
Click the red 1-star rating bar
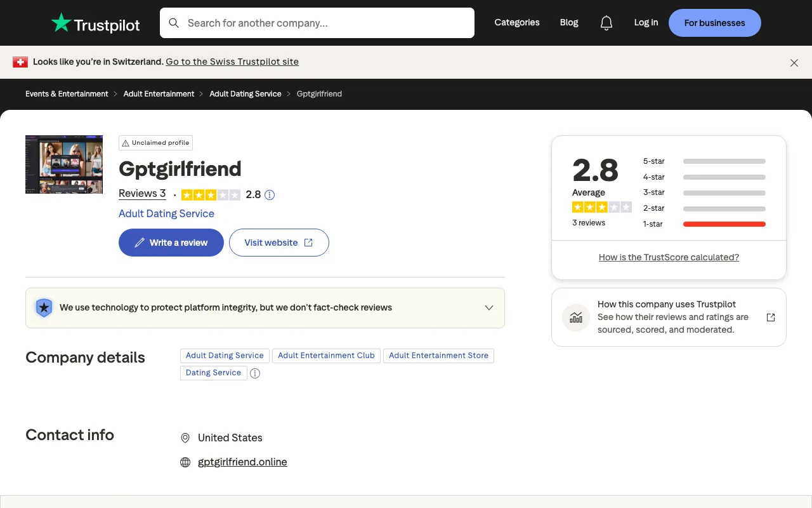(724, 224)
